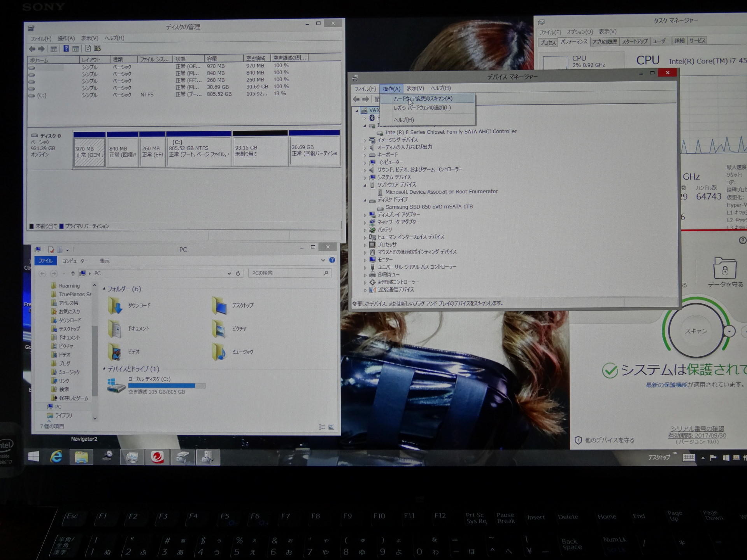This screenshot has height=560, width=747.
Task: Click the ディスクの管理 back navigation icon
Action: [30, 50]
